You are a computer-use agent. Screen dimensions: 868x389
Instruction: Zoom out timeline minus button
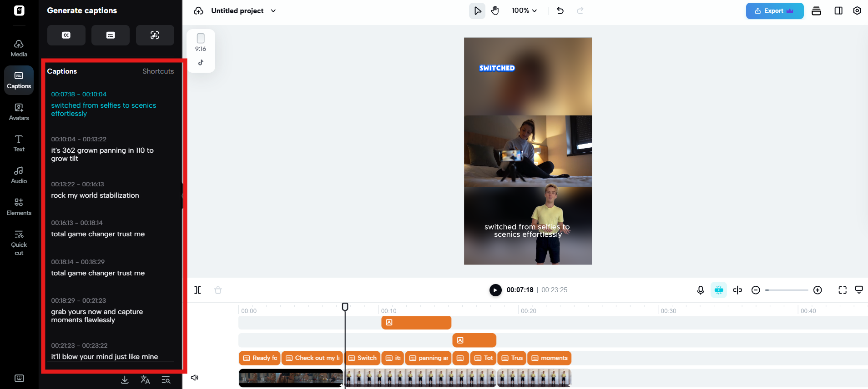pos(756,290)
